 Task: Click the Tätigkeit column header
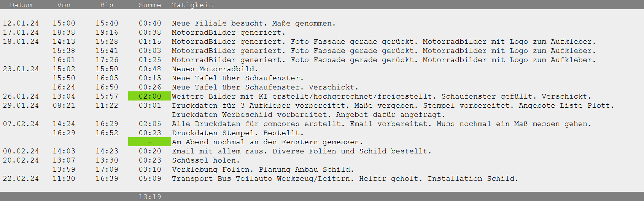192,5
